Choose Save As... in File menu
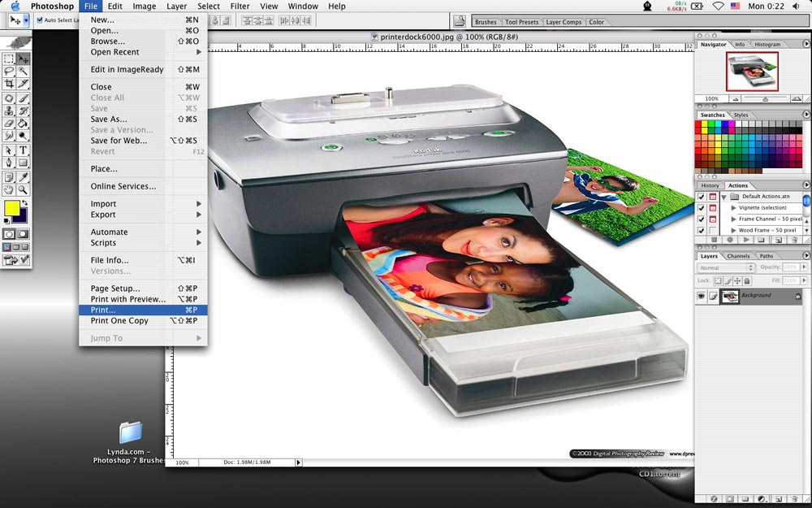This screenshot has height=508, width=812. [144, 119]
